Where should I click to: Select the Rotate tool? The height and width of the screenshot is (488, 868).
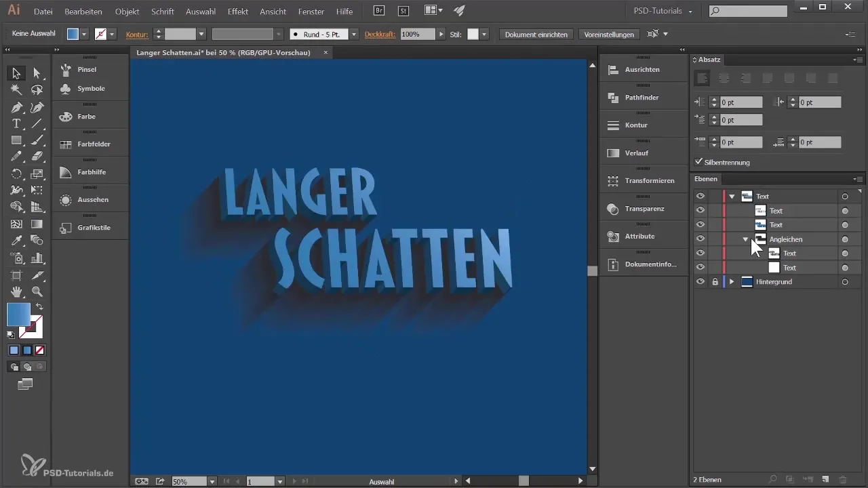pyautogui.click(x=16, y=174)
